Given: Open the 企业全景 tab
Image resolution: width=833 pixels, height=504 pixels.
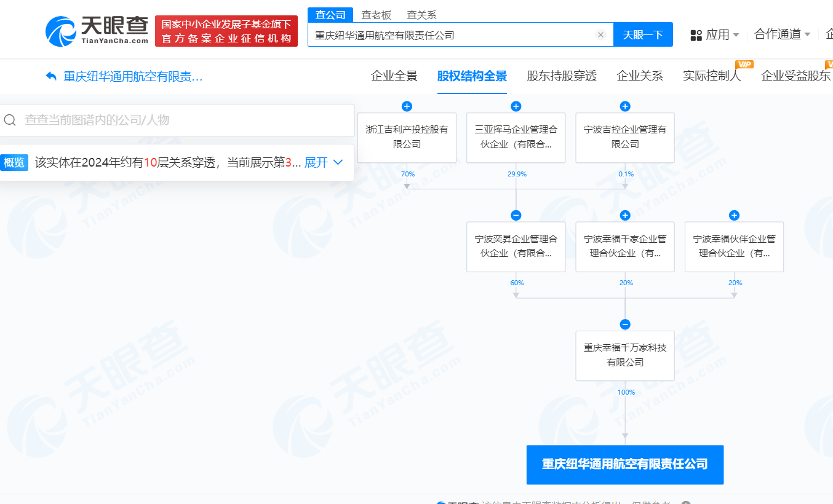Looking at the screenshot, I should pos(394,76).
